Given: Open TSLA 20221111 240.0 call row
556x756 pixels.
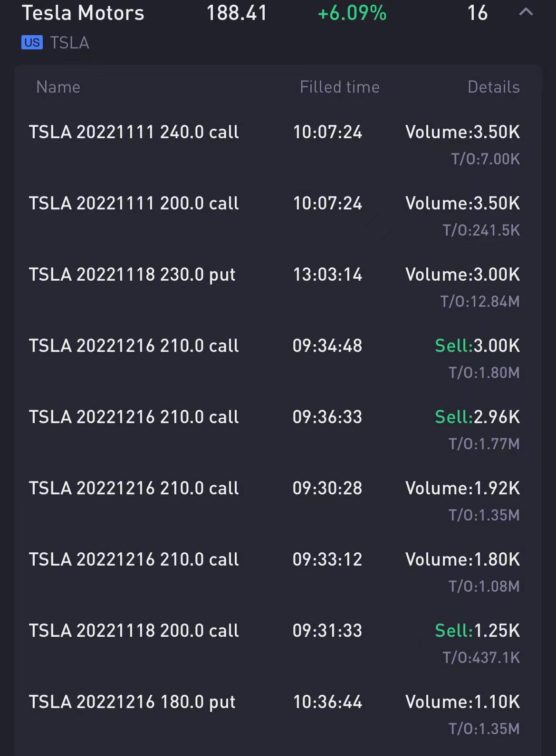Looking at the screenshot, I should (278, 145).
